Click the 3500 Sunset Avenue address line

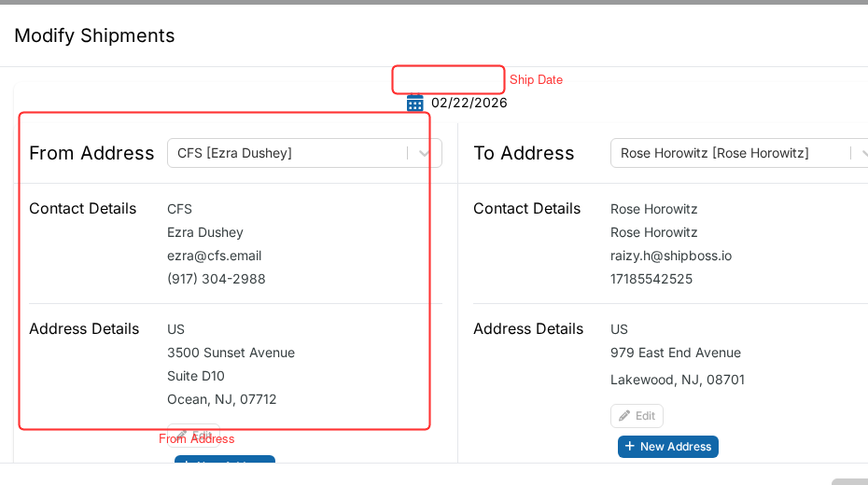[231, 353]
